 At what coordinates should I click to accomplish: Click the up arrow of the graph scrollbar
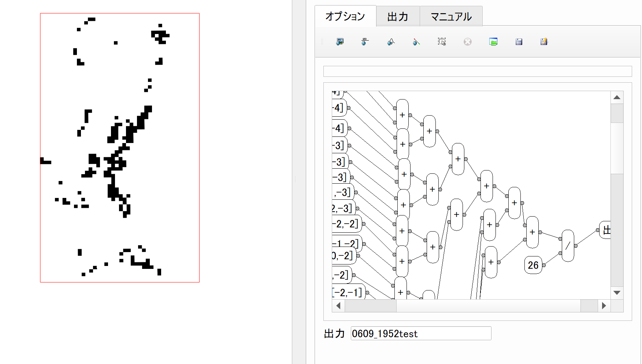tap(617, 97)
